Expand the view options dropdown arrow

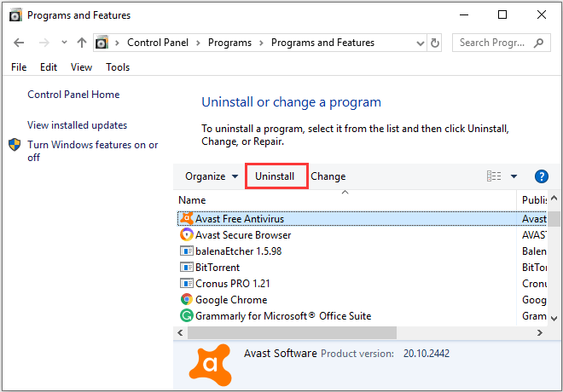514,176
